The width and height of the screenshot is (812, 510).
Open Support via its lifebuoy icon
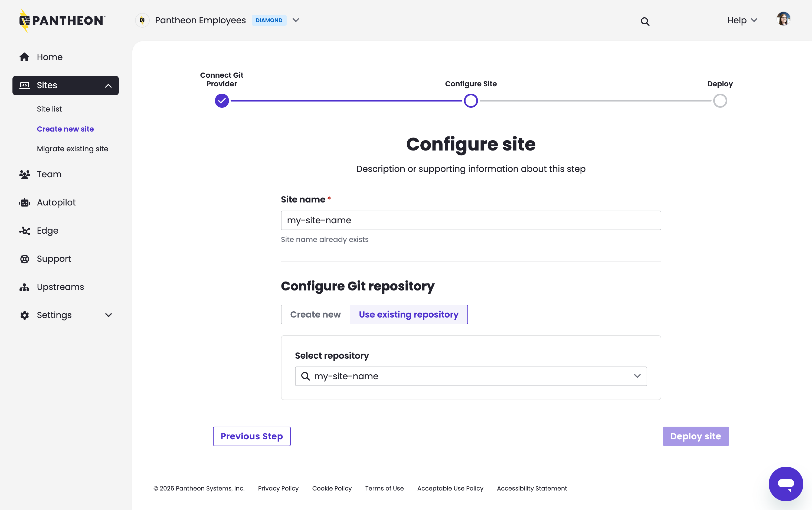point(25,259)
